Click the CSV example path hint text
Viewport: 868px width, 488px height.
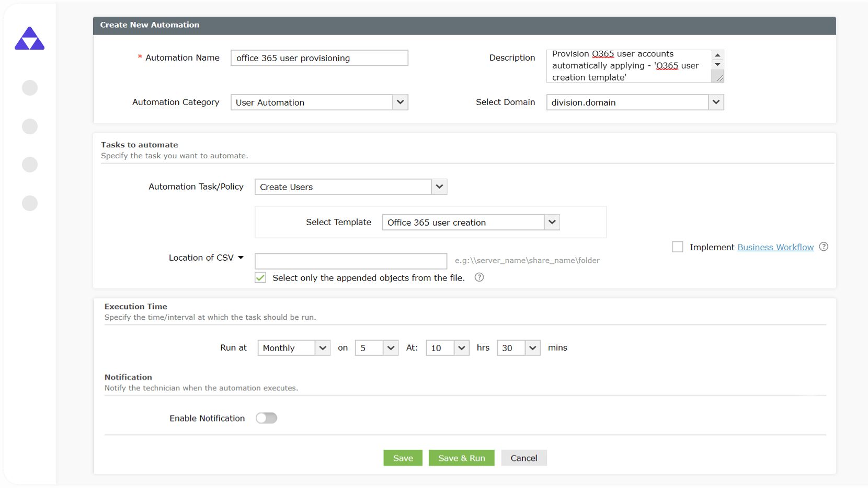tap(527, 260)
